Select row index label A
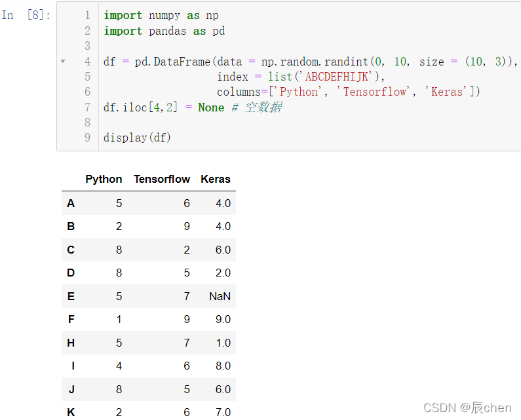The image size is (521, 420). click(x=71, y=203)
